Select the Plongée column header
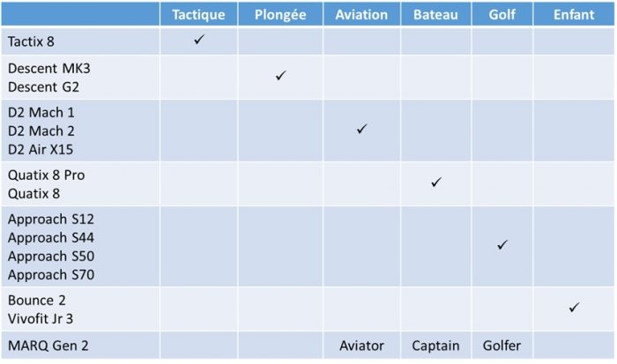 pos(280,14)
